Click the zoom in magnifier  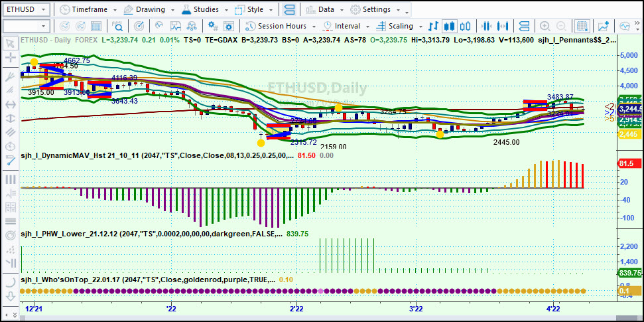pyautogui.click(x=545, y=27)
